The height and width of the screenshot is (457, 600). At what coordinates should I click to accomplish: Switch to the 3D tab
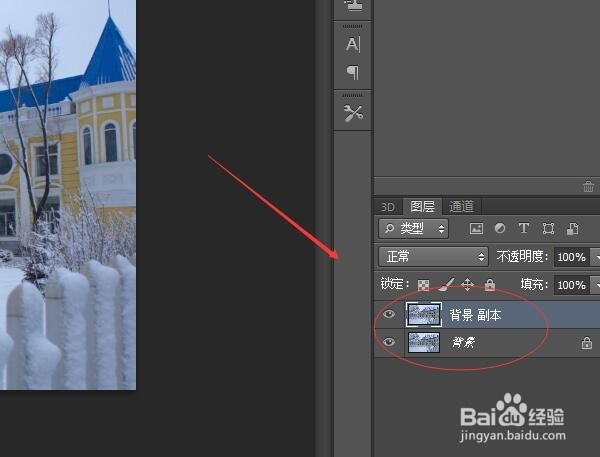pos(387,207)
